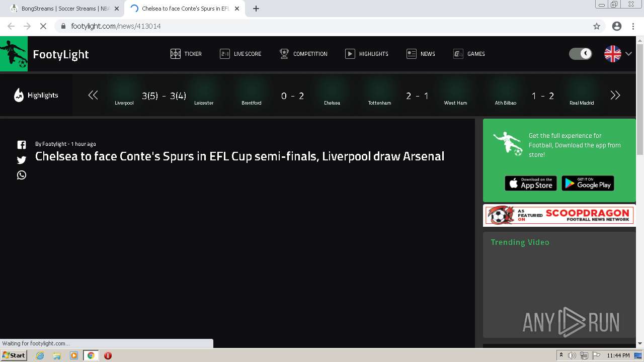Image resolution: width=644 pixels, height=362 pixels.
Task: Click the Highlights flame icon
Action: click(x=19, y=95)
